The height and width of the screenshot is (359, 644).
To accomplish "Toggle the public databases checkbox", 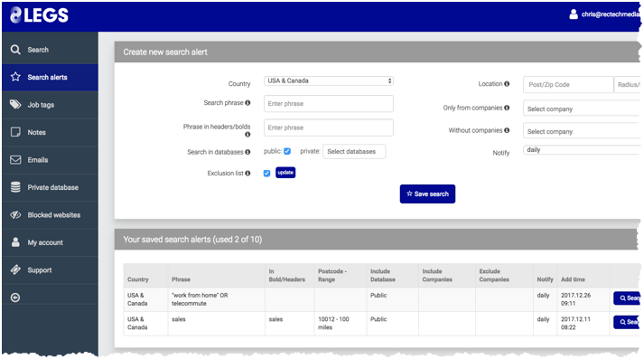I will point(287,151).
